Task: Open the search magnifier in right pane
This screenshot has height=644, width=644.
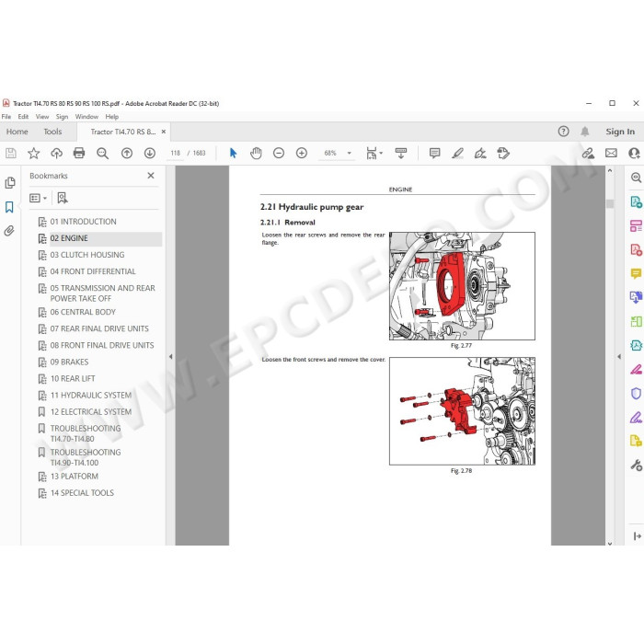Action: [x=636, y=178]
